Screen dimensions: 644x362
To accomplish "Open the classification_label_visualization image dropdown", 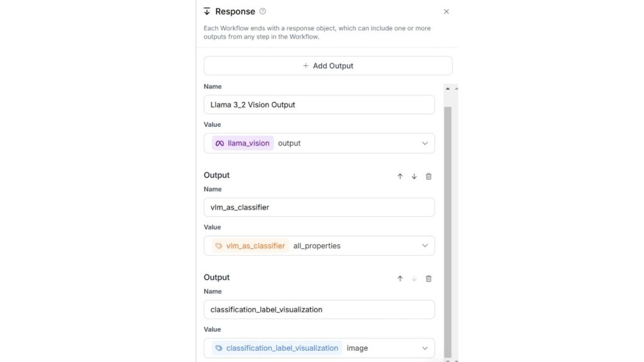I will point(425,348).
